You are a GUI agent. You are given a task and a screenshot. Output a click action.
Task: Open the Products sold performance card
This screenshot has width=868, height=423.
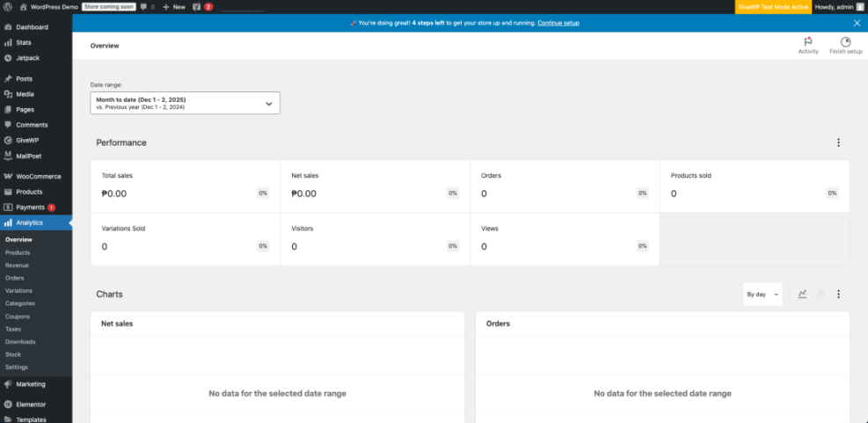pyautogui.click(x=755, y=186)
